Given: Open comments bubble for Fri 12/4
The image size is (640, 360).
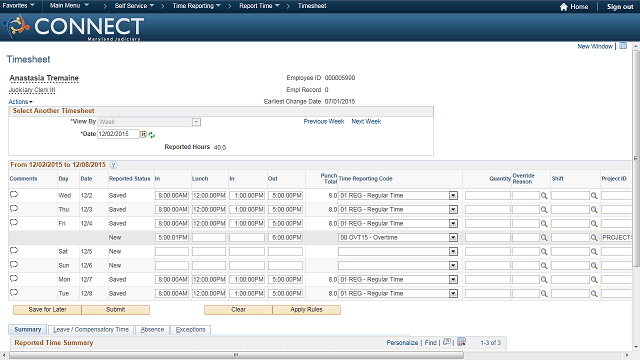Looking at the screenshot, I should pyautogui.click(x=14, y=222).
